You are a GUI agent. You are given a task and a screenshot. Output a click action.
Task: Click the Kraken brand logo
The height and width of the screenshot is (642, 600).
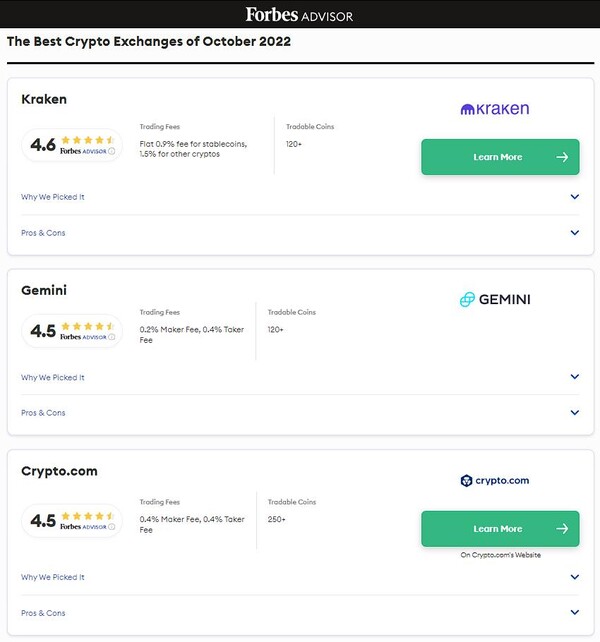494,109
